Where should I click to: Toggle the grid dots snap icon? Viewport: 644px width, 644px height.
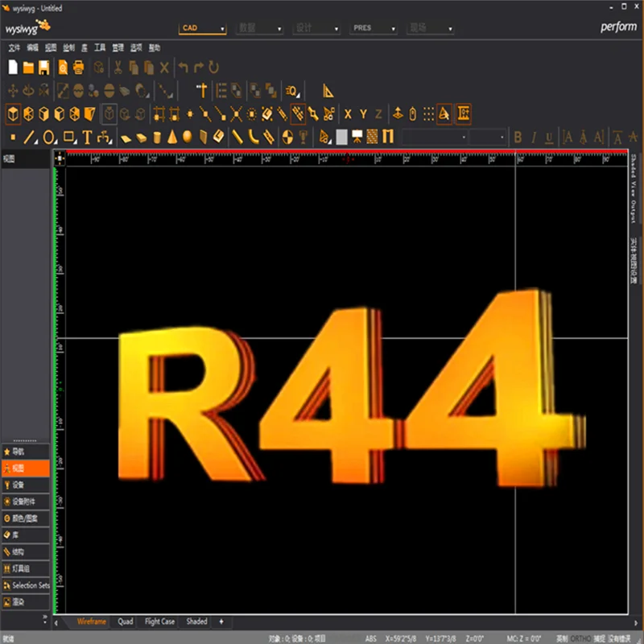pyautogui.click(x=428, y=114)
